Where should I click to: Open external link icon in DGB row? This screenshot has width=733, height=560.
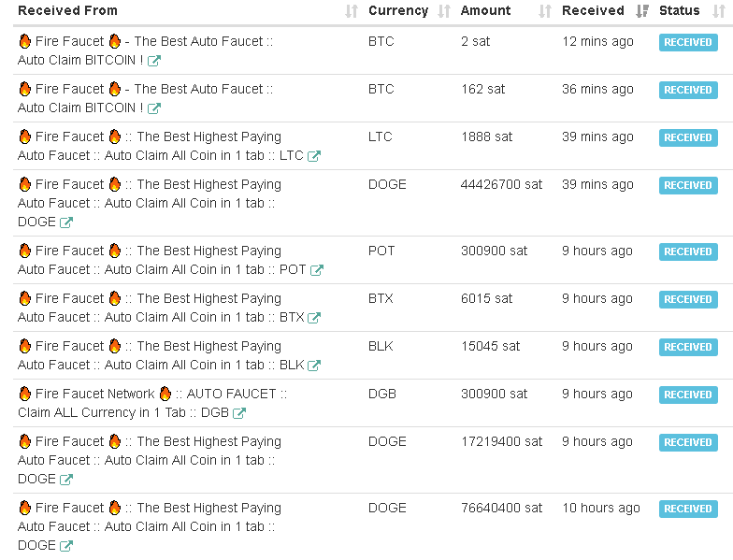point(239,413)
